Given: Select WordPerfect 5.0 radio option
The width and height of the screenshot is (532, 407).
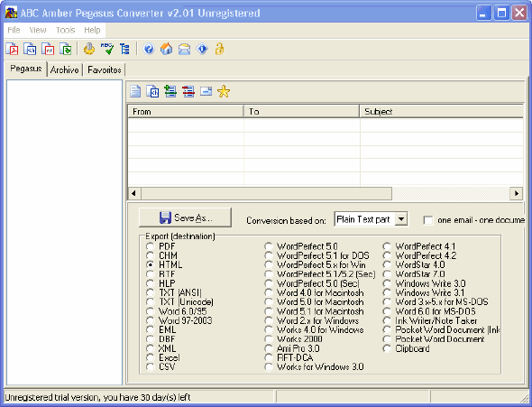Looking at the screenshot, I should pyautogui.click(x=269, y=246).
